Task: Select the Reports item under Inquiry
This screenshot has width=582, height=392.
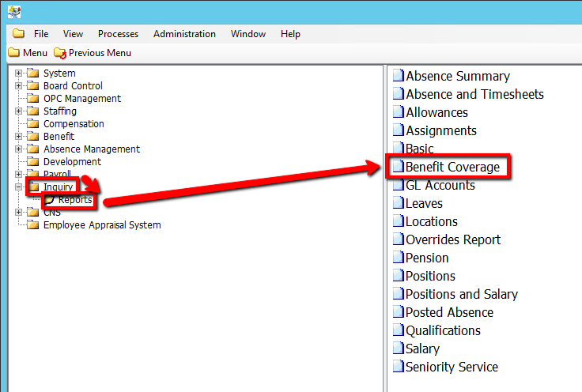Action: coord(74,200)
